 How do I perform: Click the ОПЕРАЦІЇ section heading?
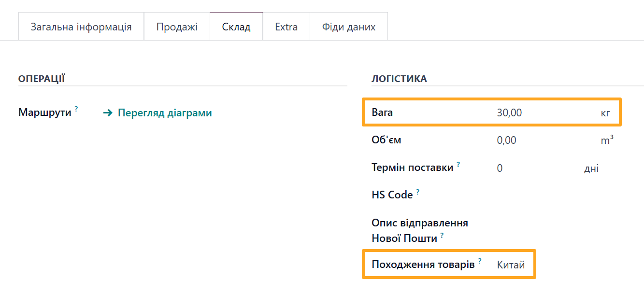42,79
